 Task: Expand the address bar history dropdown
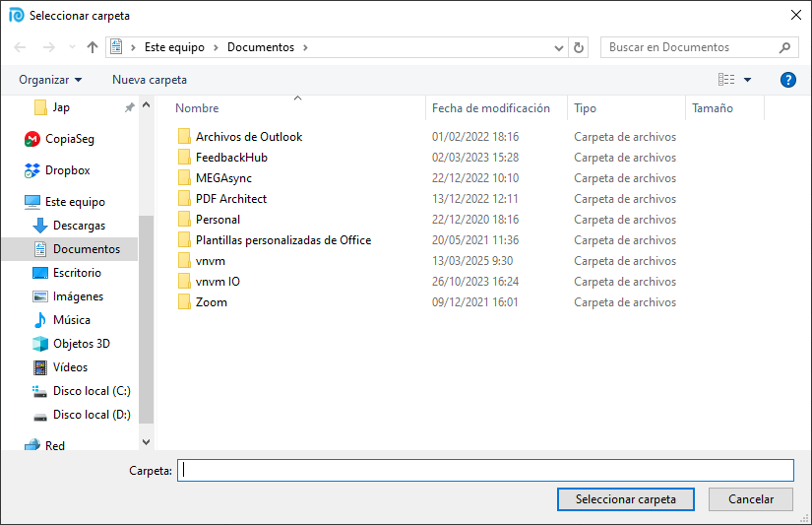click(559, 47)
